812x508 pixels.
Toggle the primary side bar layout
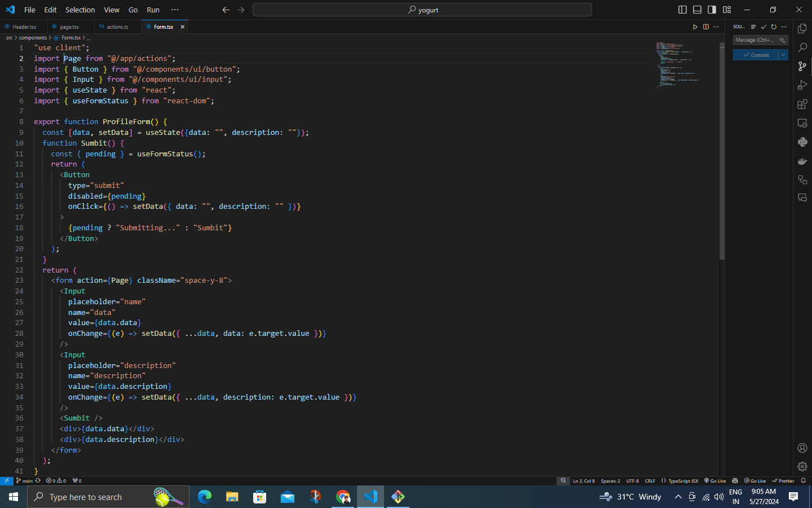[682, 10]
